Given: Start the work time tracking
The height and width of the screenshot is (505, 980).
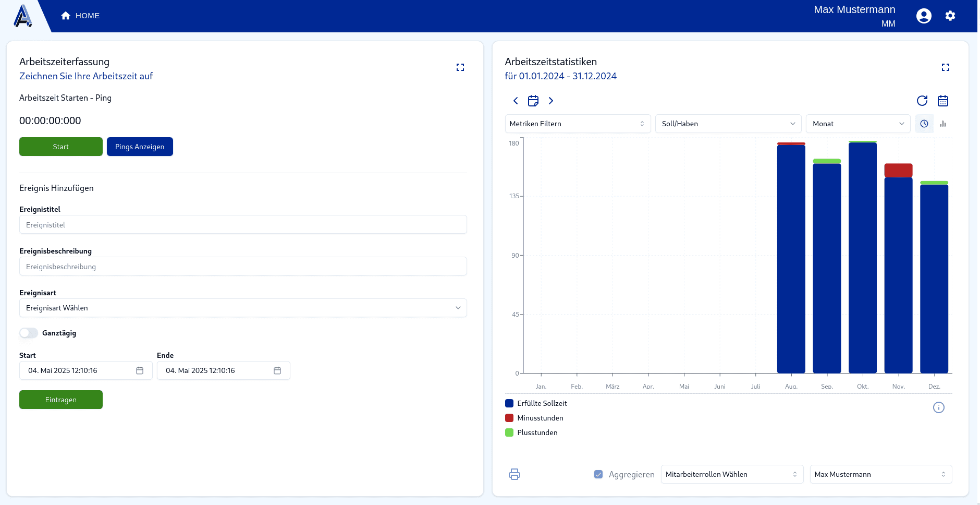Looking at the screenshot, I should (x=61, y=147).
